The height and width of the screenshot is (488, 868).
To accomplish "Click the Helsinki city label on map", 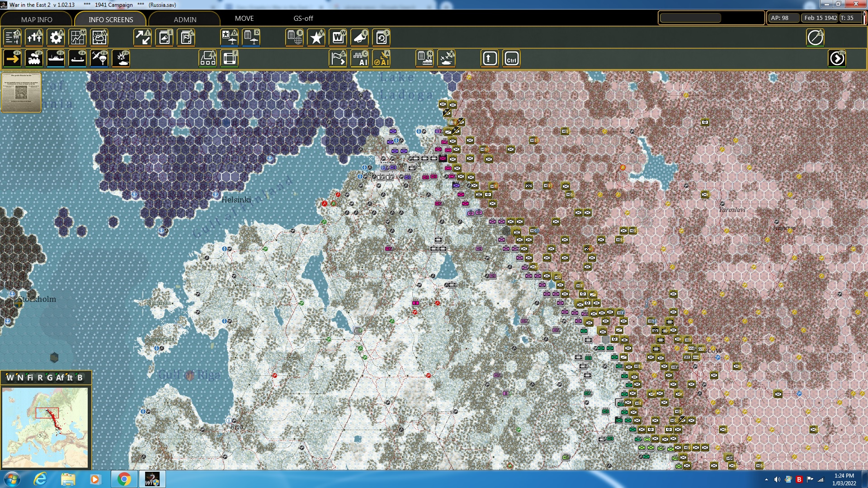I will [x=236, y=200].
